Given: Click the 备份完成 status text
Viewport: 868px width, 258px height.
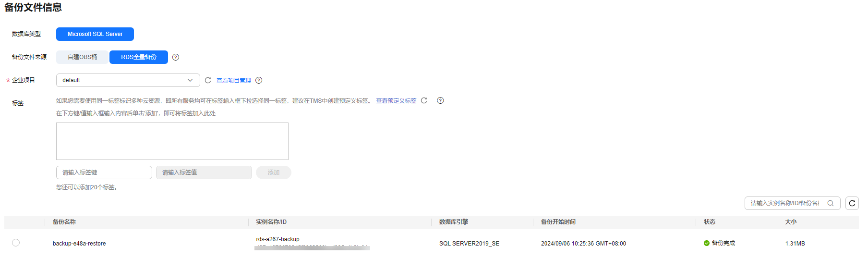Looking at the screenshot, I should [x=723, y=243].
